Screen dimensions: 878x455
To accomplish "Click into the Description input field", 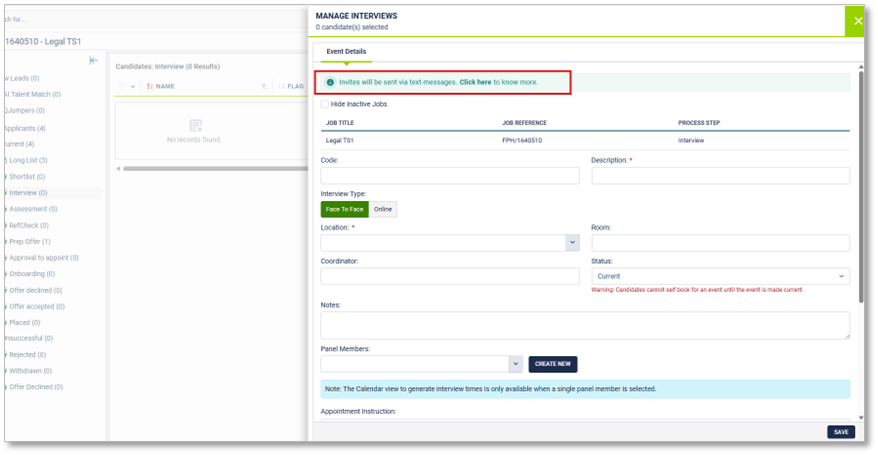I will click(720, 176).
